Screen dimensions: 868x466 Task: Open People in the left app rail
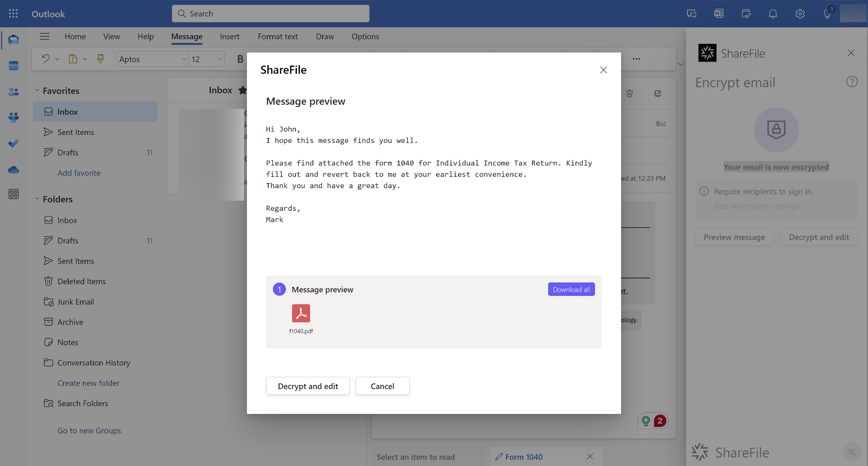(x=13, y=92)
